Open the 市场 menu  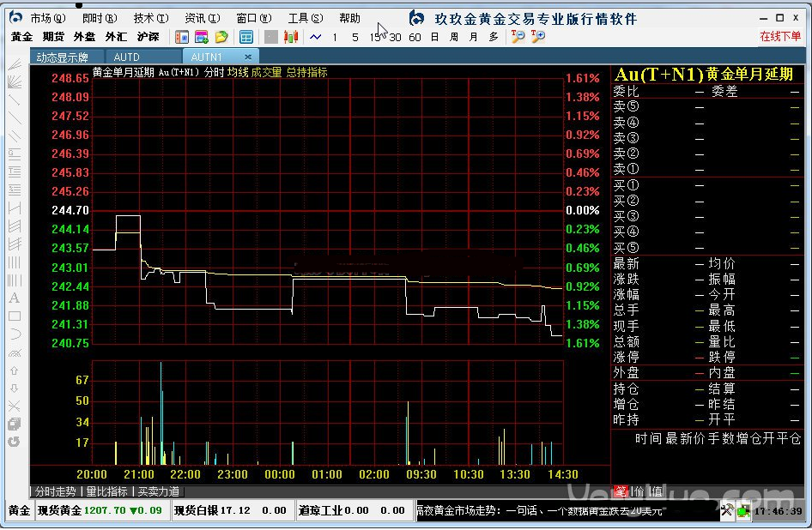[x=47, y=18]
